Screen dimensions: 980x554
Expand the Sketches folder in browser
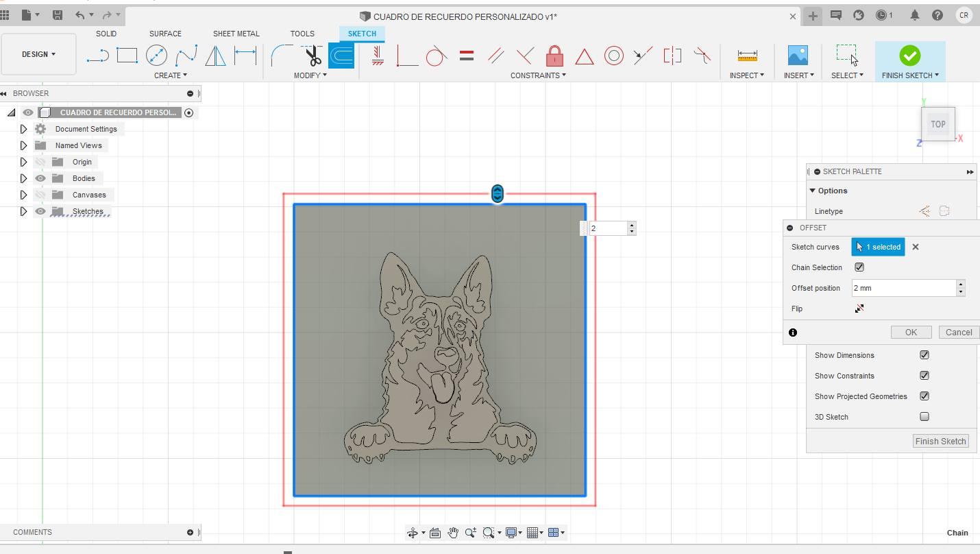[23, 211]
